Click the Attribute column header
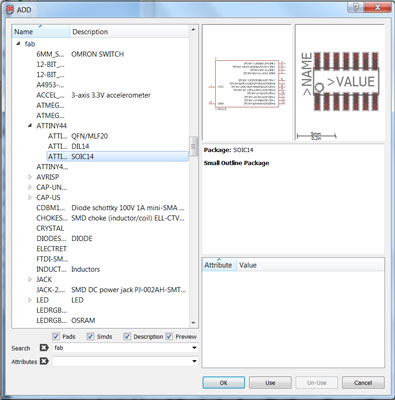Screen dimensions: 395x400 [x=219, y=265]
